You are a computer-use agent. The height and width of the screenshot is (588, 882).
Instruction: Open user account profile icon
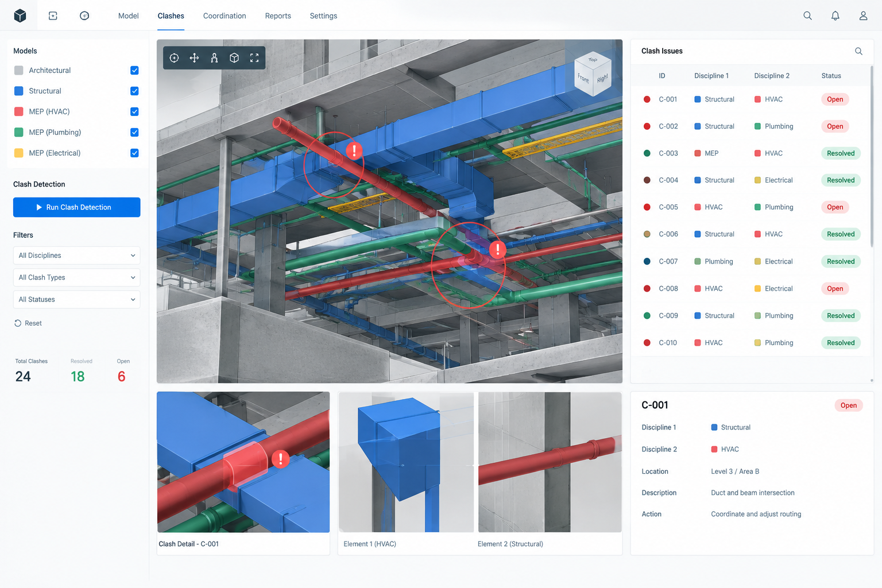(863, 16)
